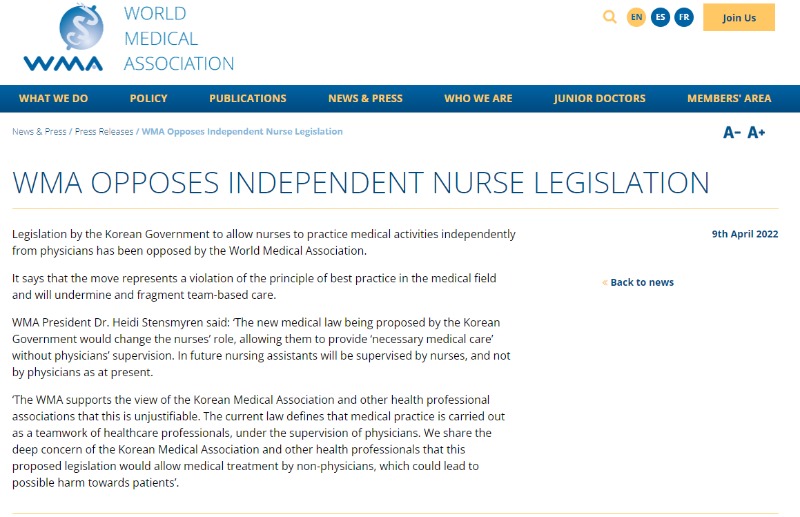The width and height of the screenshot is (800, 517).
Task: Go to Press Releases breadcrumb
Action: click(104, 132)
